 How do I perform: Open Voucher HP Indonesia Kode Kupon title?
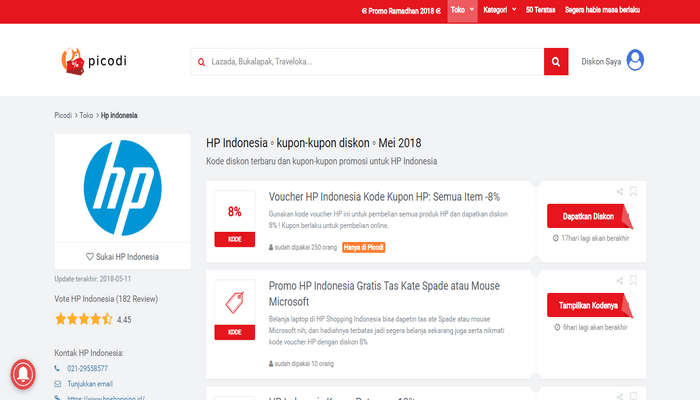point(384,197)
